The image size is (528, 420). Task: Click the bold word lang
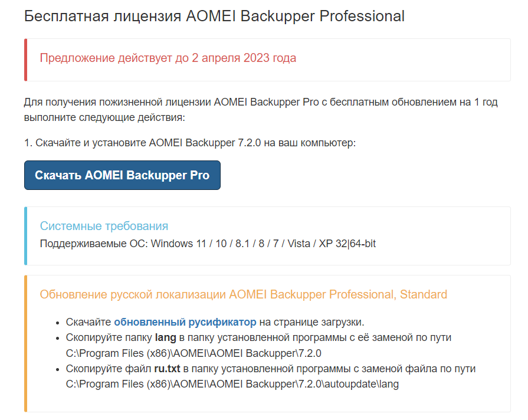click(165, 337)
